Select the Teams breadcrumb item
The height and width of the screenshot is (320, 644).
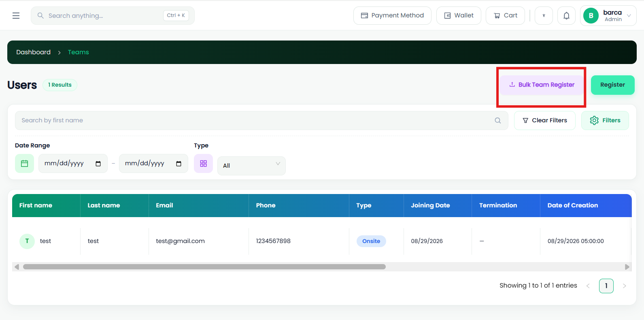click(79, 52)
